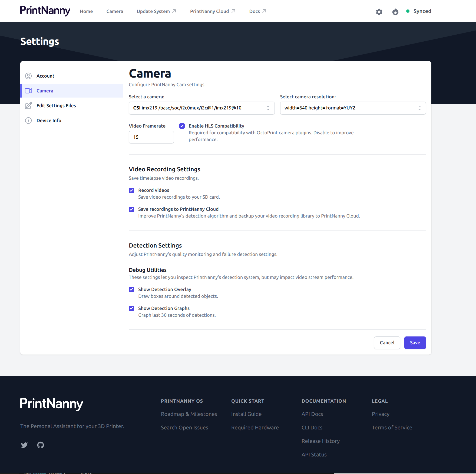The width and height of the screenshot is (476, 474).
Task: Navigate to the Home tab
Action: tap(86, 11)
